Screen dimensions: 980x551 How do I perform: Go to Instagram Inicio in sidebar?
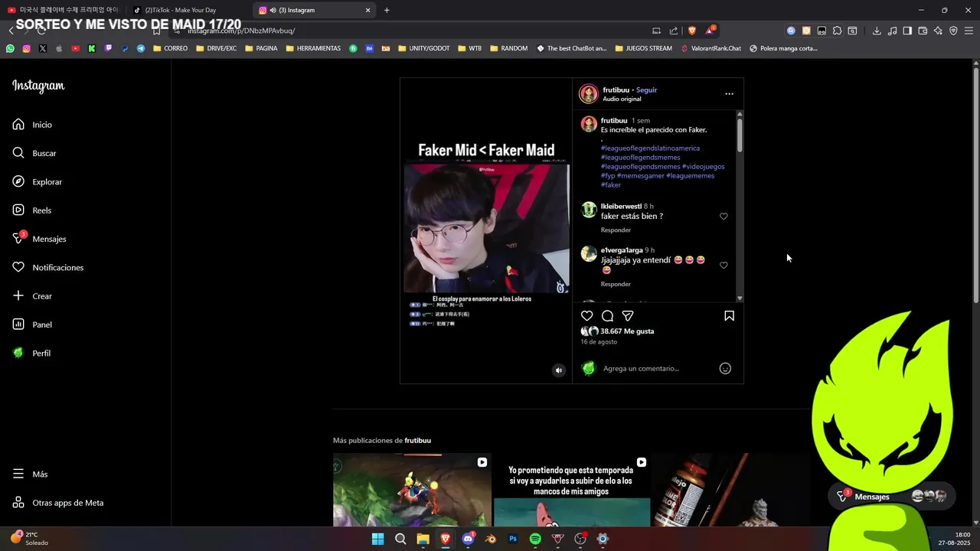32,124
